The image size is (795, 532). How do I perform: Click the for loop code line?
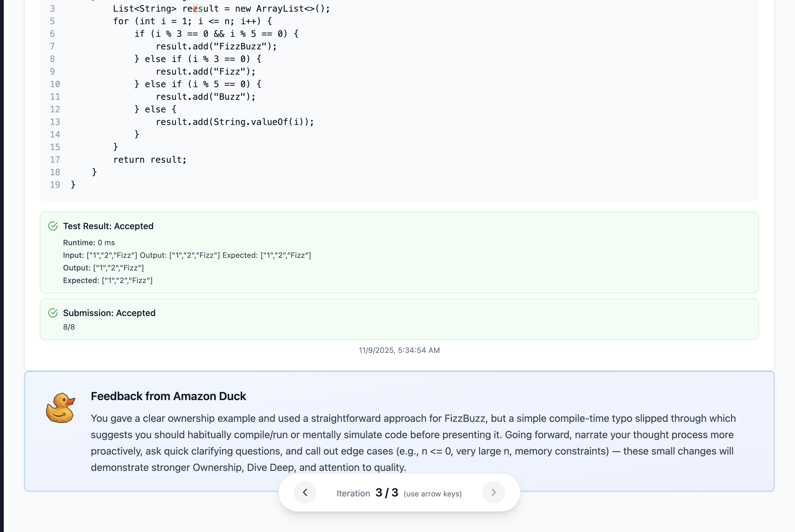click(192, 21)
